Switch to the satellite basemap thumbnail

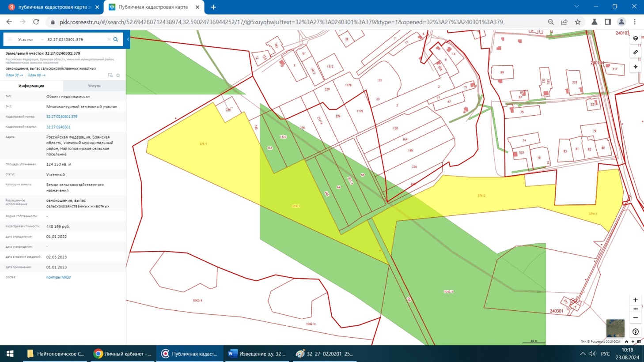coord(615,328)
